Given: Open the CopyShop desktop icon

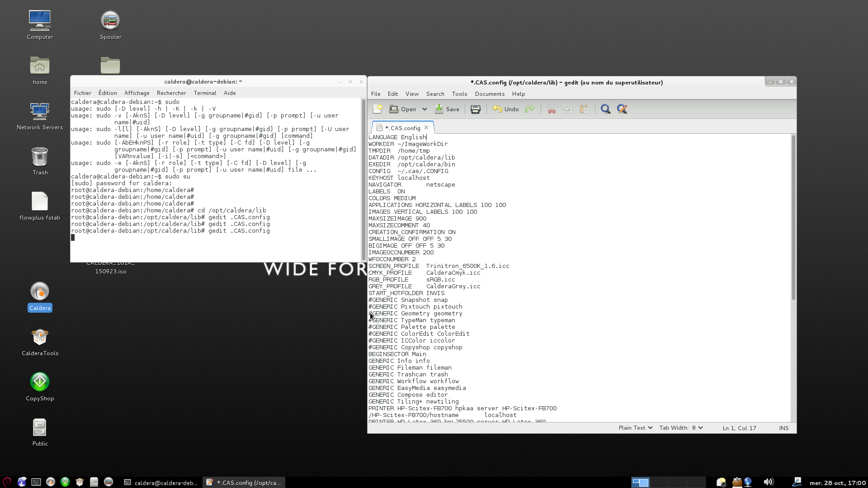Looking at the screenshot, I should (40, 382).
